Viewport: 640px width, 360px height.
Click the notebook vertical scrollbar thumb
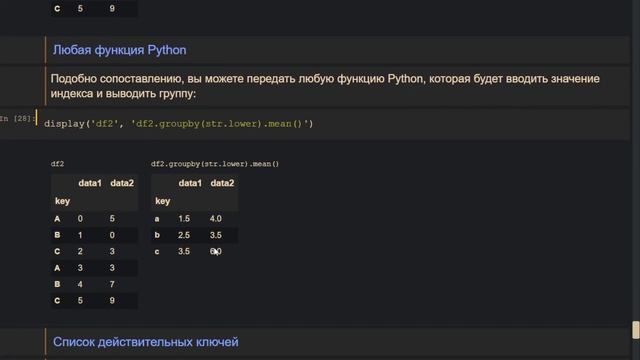click(x=636, y=330)
